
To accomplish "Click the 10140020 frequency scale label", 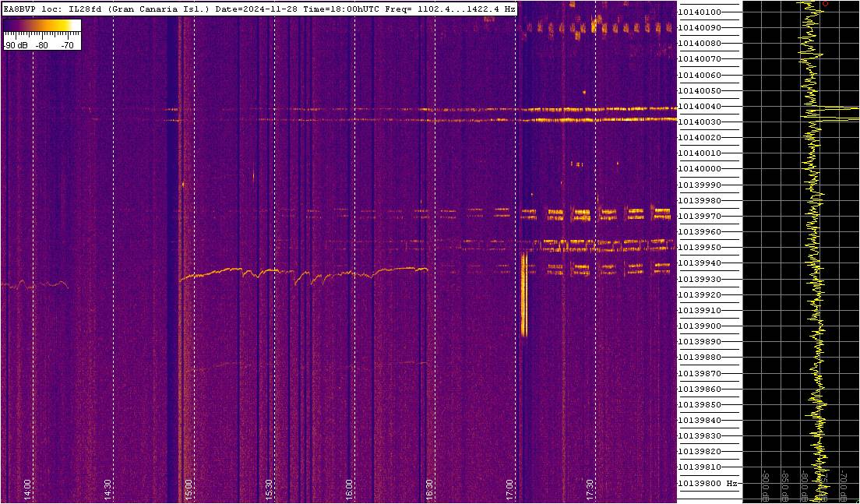I will pyautogui.click(x=700, y=138).
